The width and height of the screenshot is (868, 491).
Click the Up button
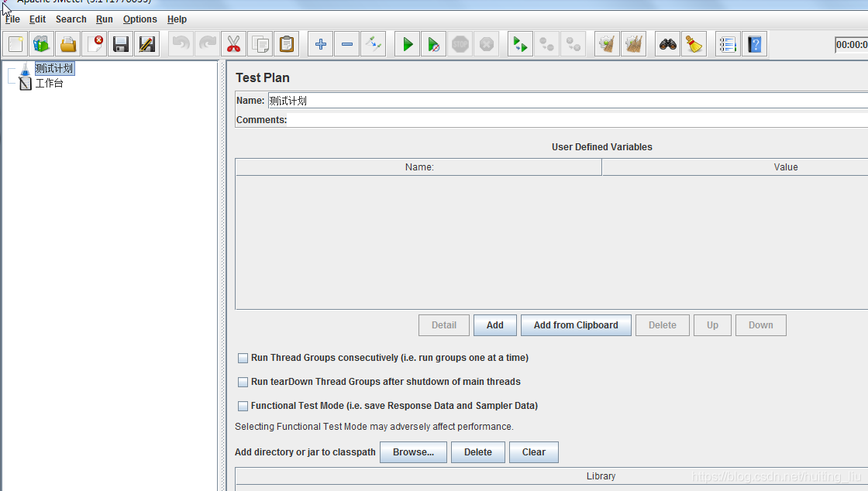point(712,325)
